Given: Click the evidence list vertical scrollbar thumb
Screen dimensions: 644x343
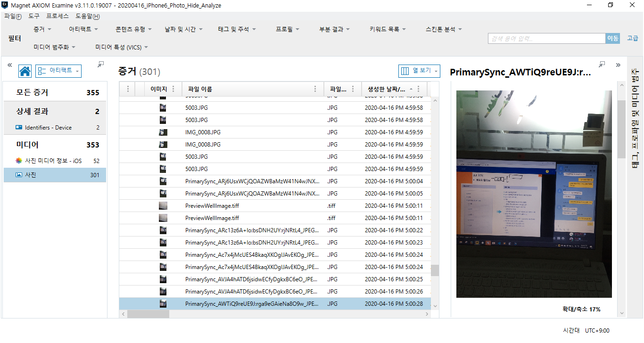Looking at the screenshot, I should pyautogui.click(x=435, y=270).
